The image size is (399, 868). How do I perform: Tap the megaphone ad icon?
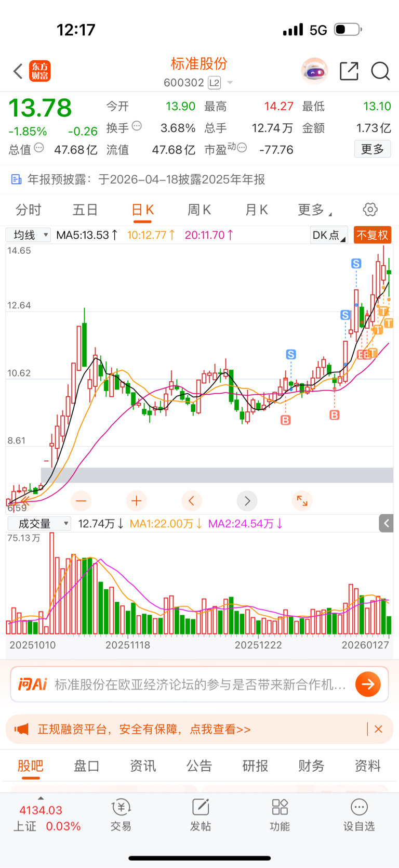tap(22, 729)
